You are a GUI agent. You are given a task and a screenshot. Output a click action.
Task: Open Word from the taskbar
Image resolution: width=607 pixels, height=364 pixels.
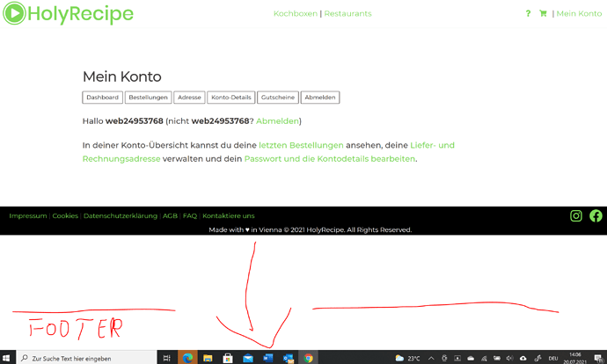click(268, 358)
